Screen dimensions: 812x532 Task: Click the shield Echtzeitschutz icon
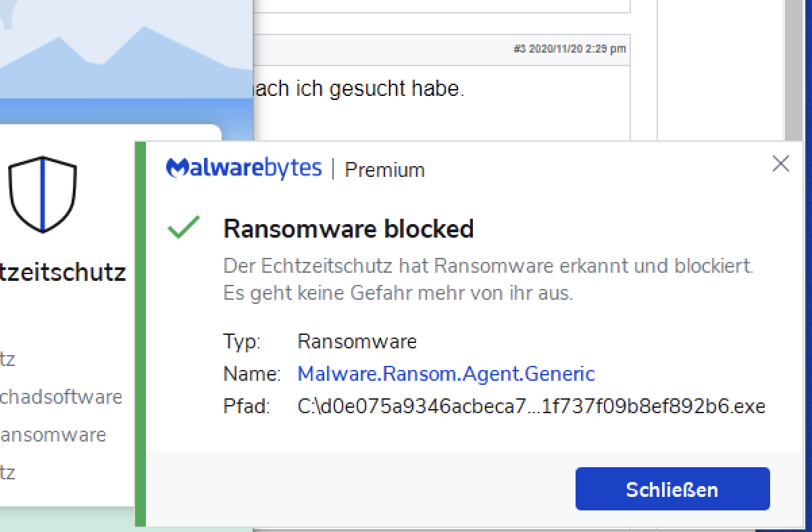(43, 194)
